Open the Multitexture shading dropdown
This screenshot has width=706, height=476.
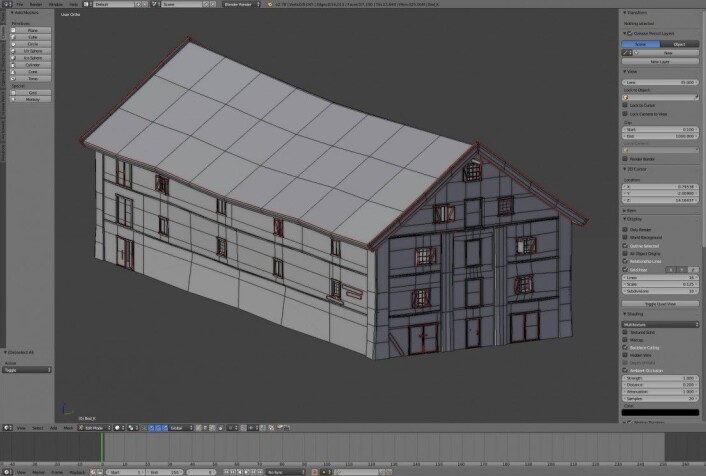660,324
